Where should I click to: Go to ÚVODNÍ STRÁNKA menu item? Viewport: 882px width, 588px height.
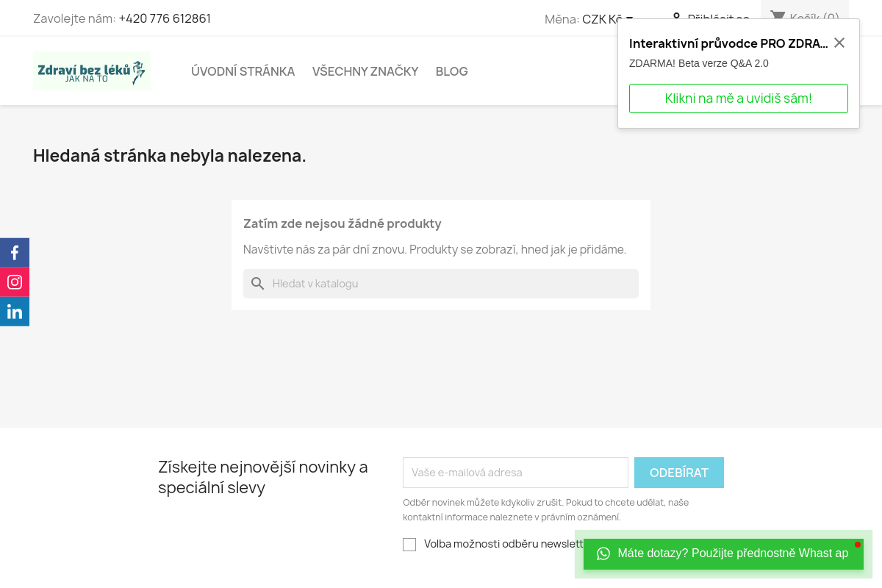[x=243, y=71]
